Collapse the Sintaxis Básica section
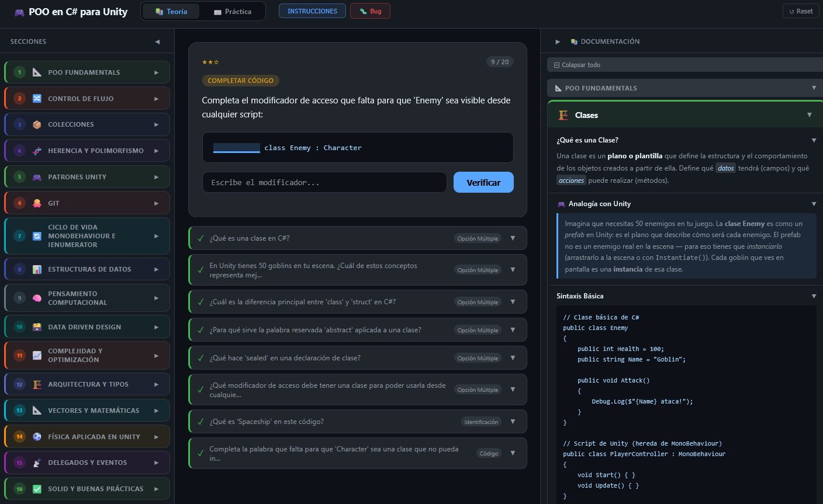Viewport: 823px width, 504px height. click(814, 296)
